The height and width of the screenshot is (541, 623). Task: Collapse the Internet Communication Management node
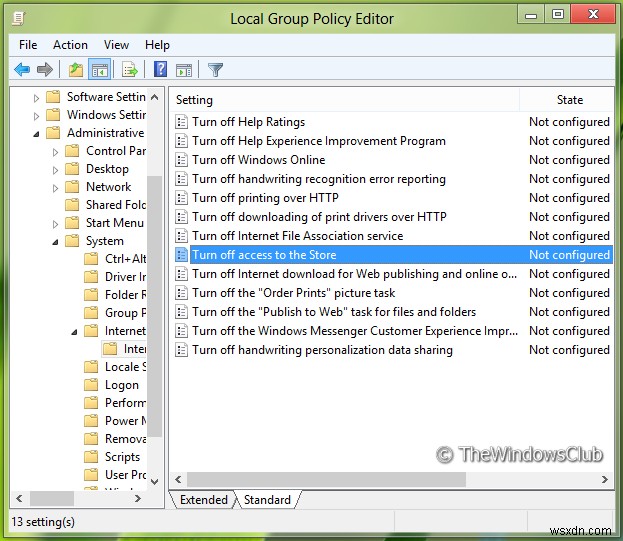pos(74,332)
